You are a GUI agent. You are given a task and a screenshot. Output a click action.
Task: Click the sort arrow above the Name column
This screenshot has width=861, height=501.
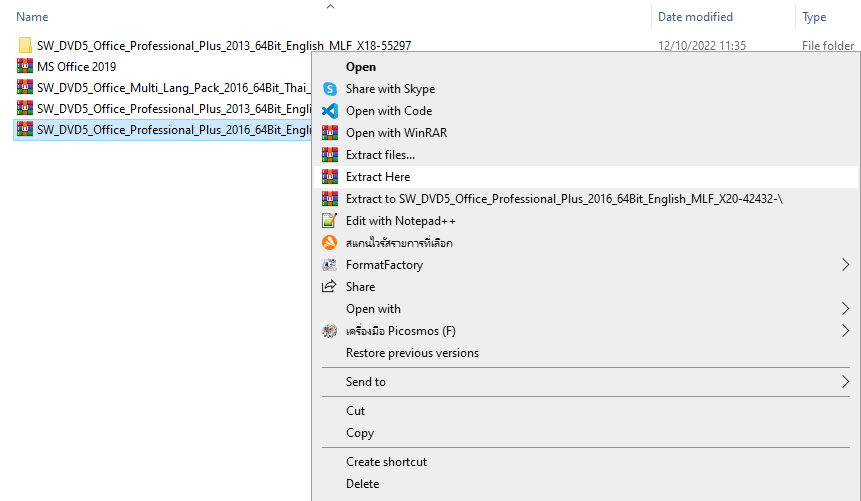331,7
